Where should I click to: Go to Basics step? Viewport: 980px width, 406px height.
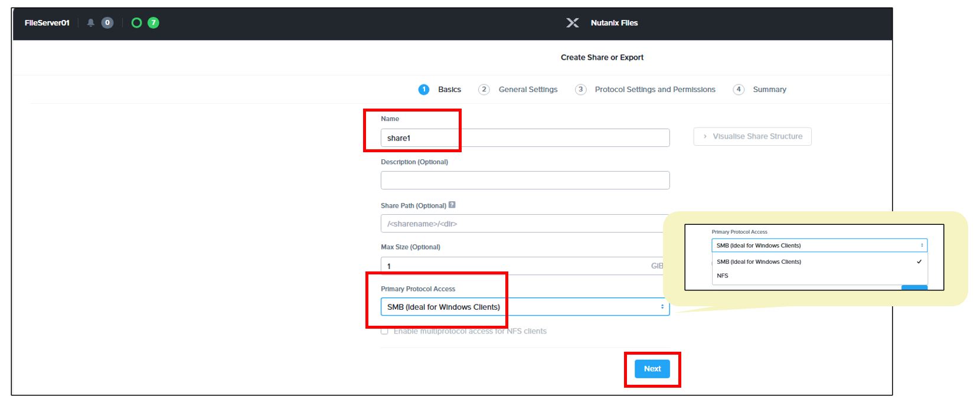[x=449, y=90]
